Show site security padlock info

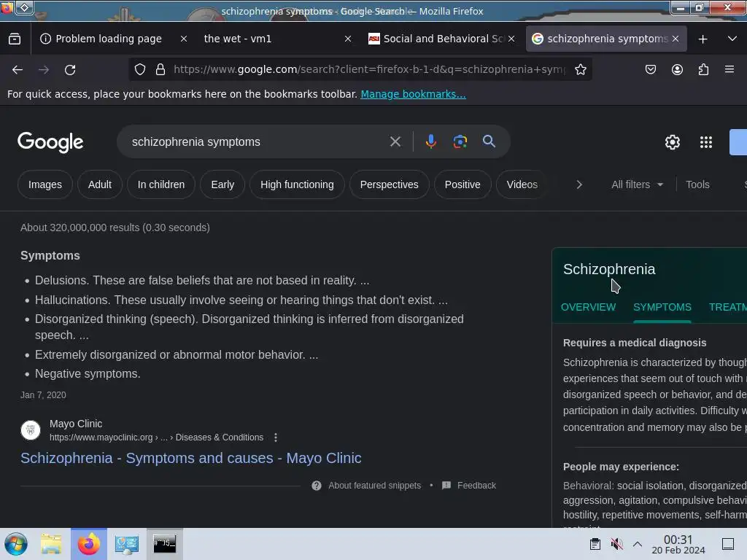(x=160, y=69)
